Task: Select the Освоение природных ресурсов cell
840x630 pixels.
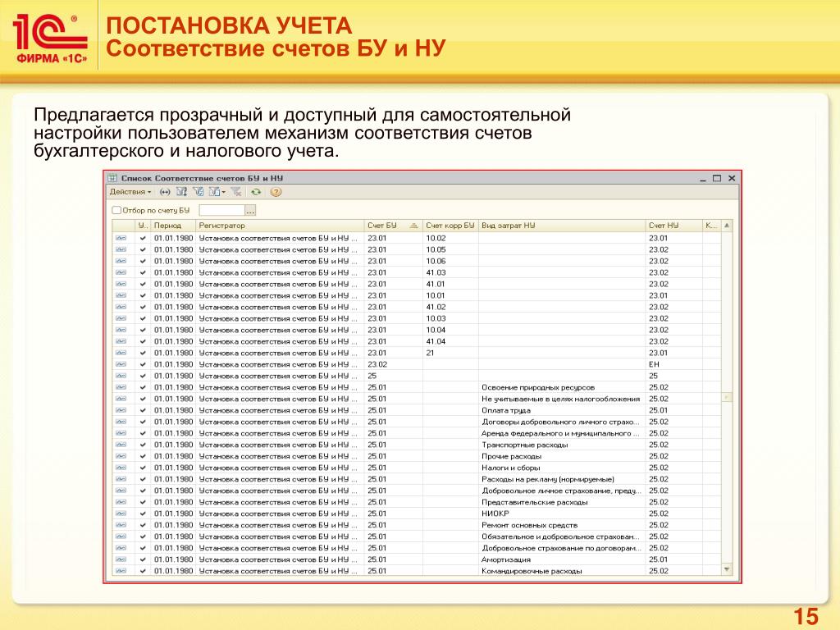Action: click(x=561, y=387)
